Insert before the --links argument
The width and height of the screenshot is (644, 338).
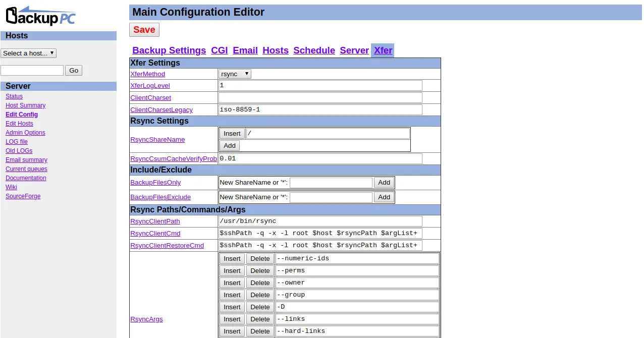[232, 319]
